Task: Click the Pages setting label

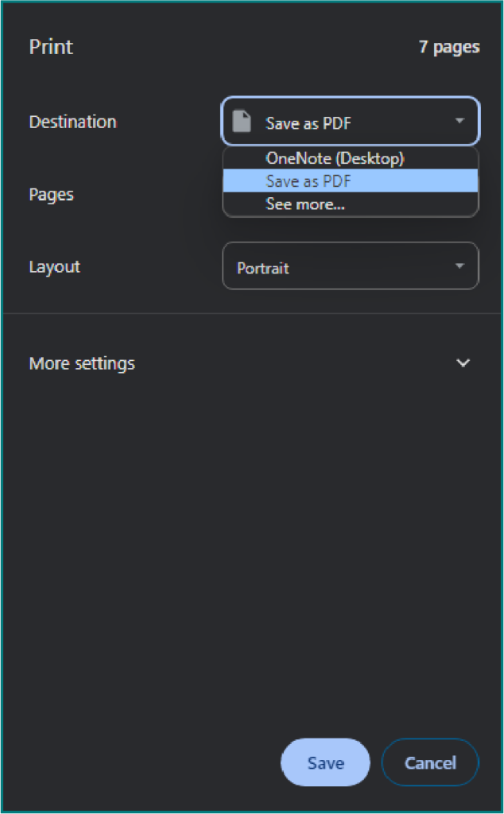Action: pos(51,195)
